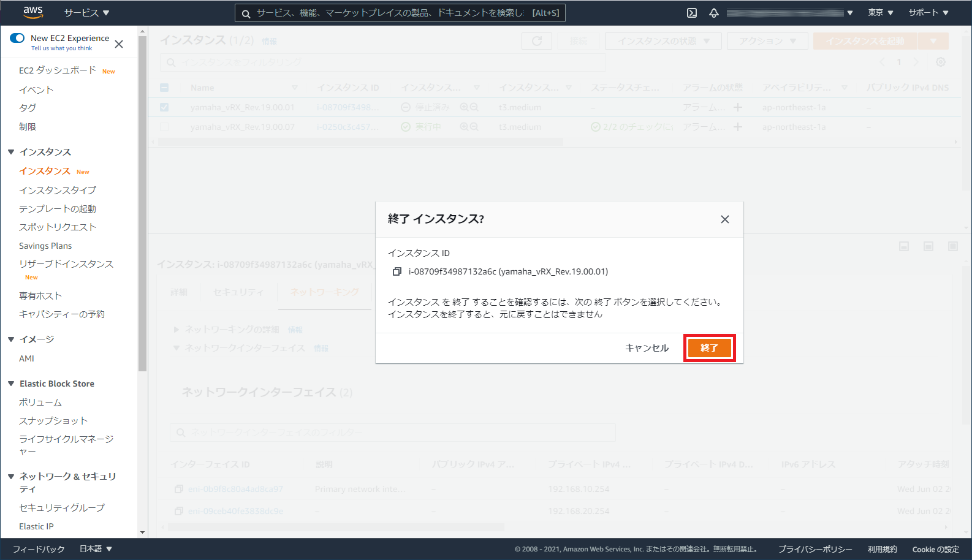972x560 pixels.
Task: Uncheck yamaha_vRX_Rev.19.00.01 instance checkbox
Action: click(x=164, y=107)
